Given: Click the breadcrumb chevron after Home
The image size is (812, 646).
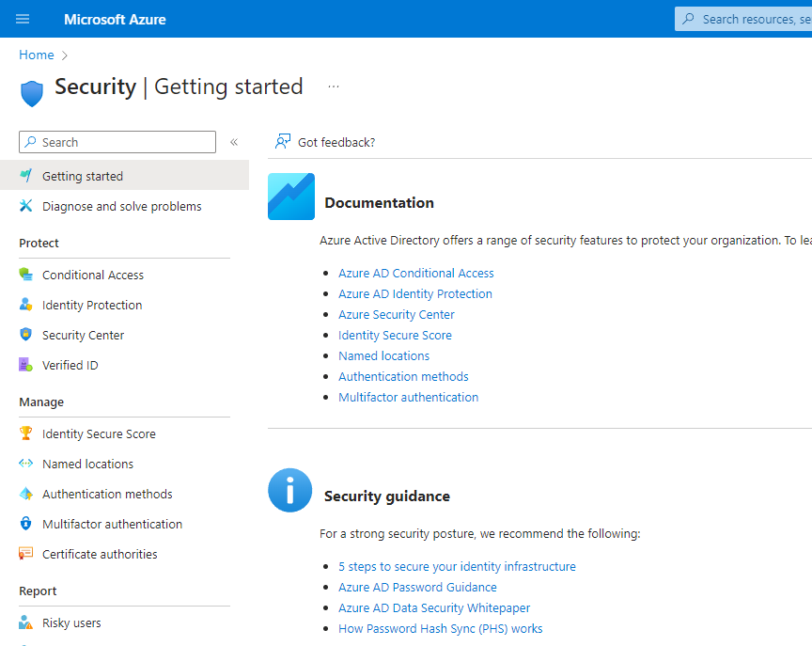Looking at the screenshot, I should click(x=64, y=55).
